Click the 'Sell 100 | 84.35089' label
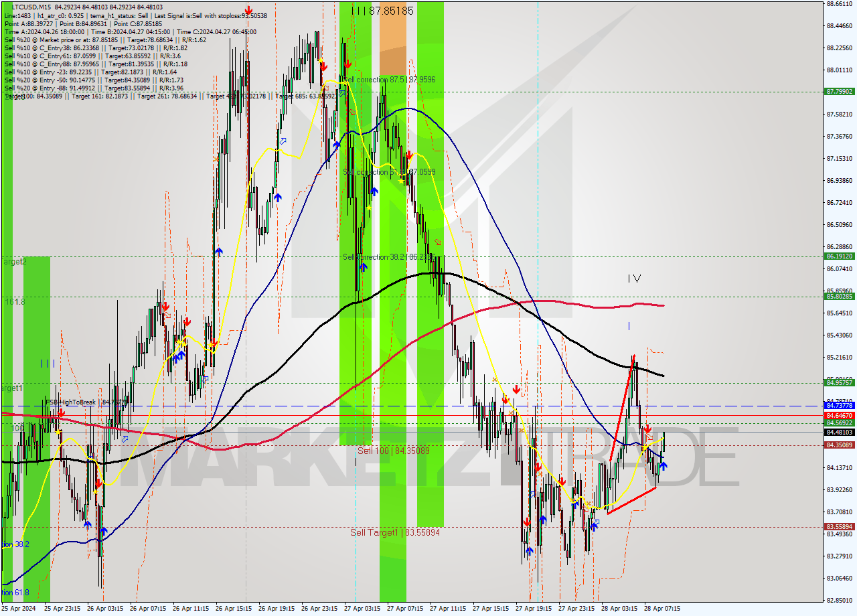Image resolution: width=857 pixels, height=616 pixels. (393, 451)
